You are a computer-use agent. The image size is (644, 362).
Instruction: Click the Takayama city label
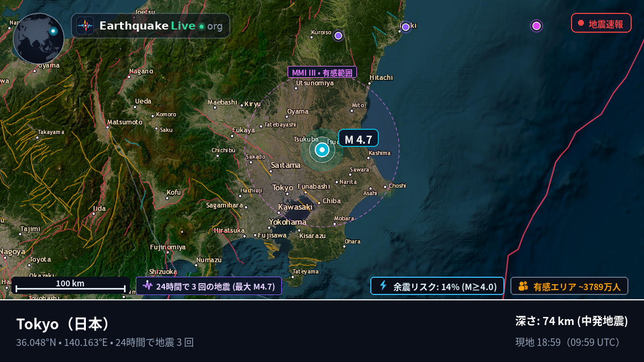tap(50, 132)
